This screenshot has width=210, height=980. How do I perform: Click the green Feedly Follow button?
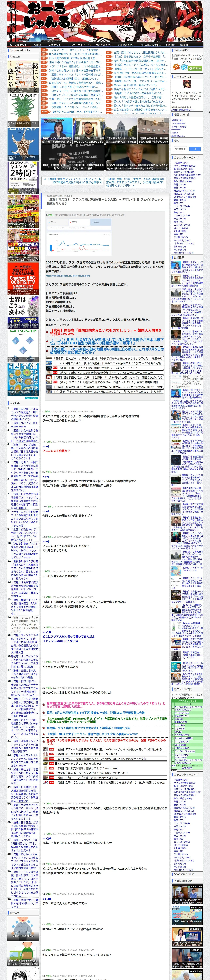coord(195,68)
